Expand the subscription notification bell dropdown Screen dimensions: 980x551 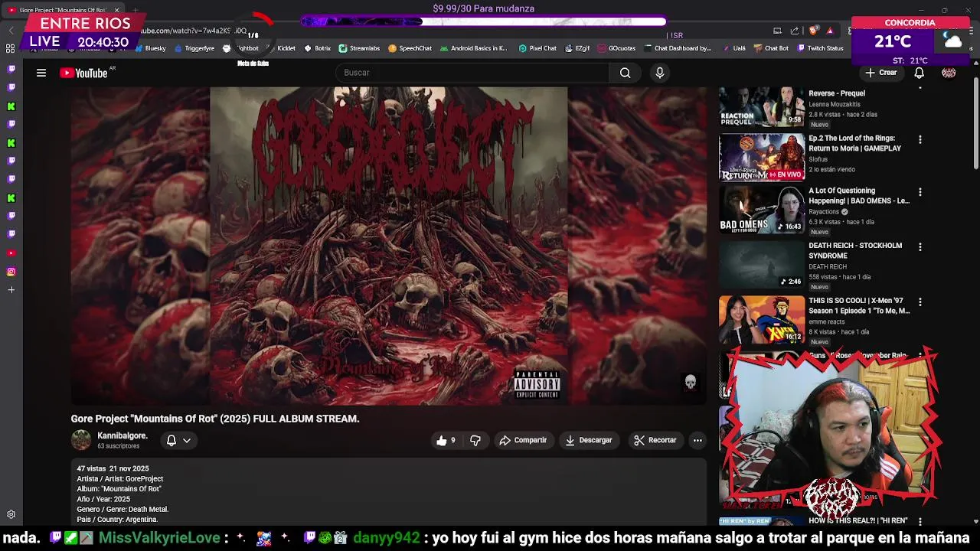[178, 440]
